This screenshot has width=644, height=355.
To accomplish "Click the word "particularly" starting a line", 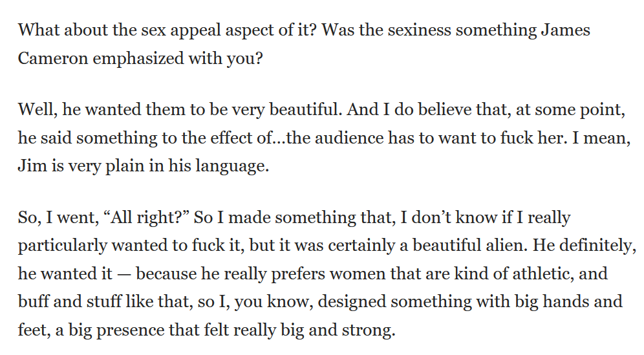I will pos(63,245).
